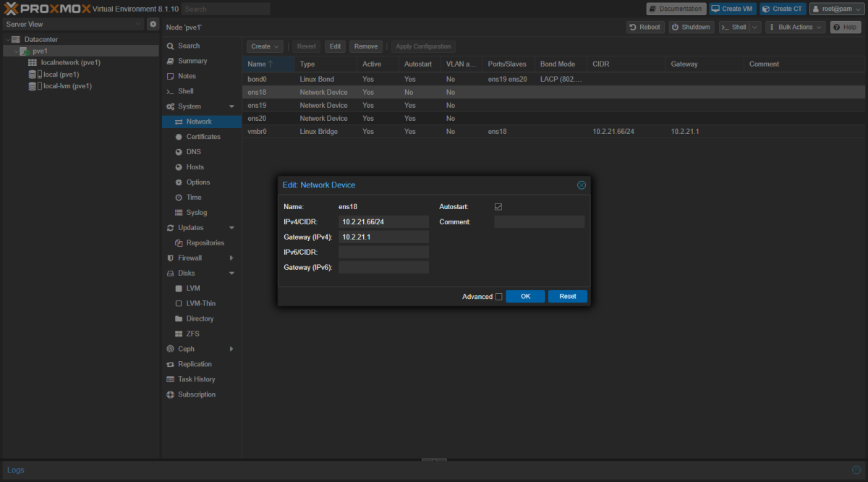This screenshot has height=482, width=868.
Task: Click the Gateway (IPv4) field
Action: pos(384,237)
